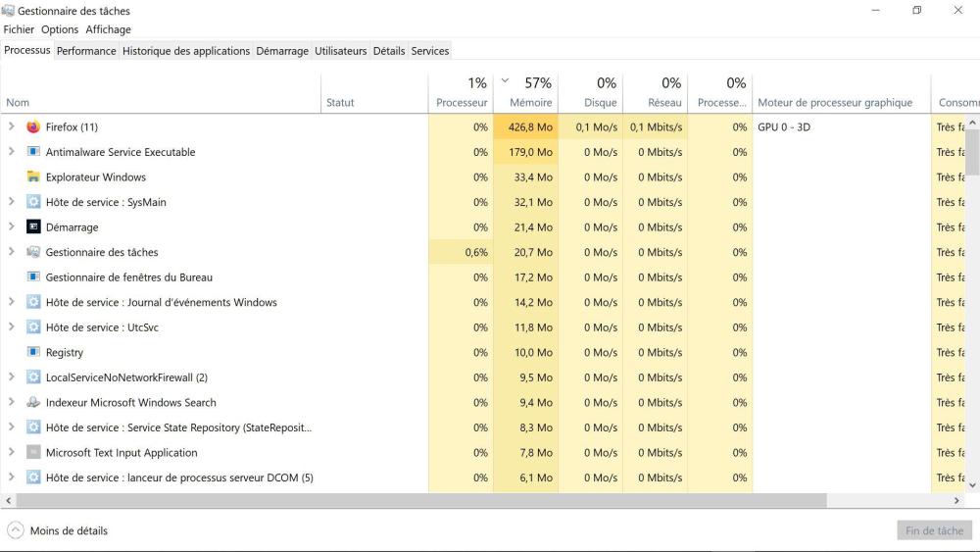The height and width of the screenshot is (552, 980).
Task: Click the horizontal scrollbar right arrow
Action: click(x=957, y=501)
